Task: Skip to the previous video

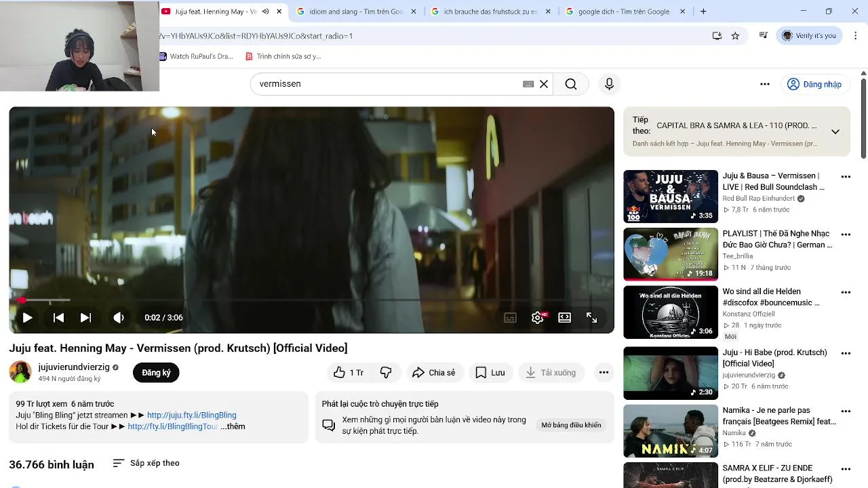Action: click(x=58, y=317)
